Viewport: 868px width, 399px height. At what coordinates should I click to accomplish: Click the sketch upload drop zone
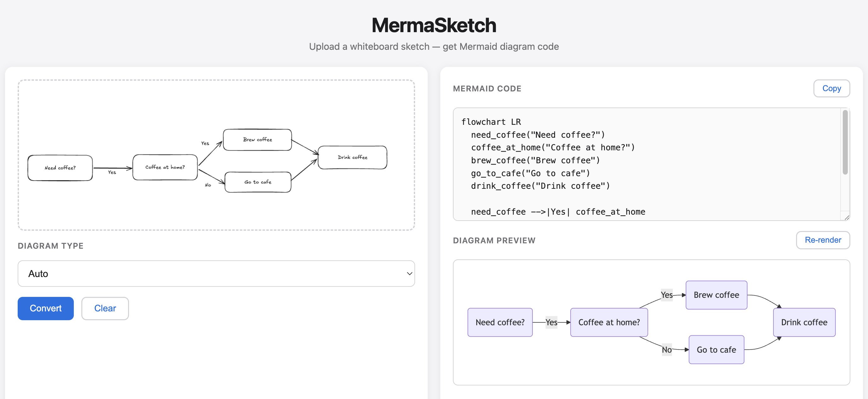[x=216, y=155]
